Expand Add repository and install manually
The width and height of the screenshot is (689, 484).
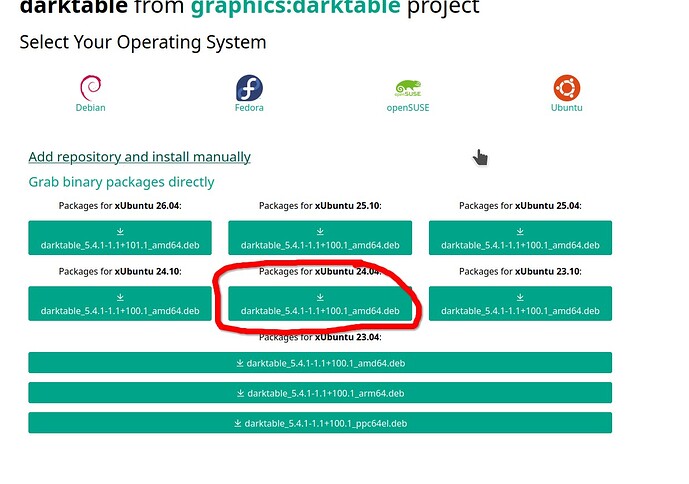point(139,156)
